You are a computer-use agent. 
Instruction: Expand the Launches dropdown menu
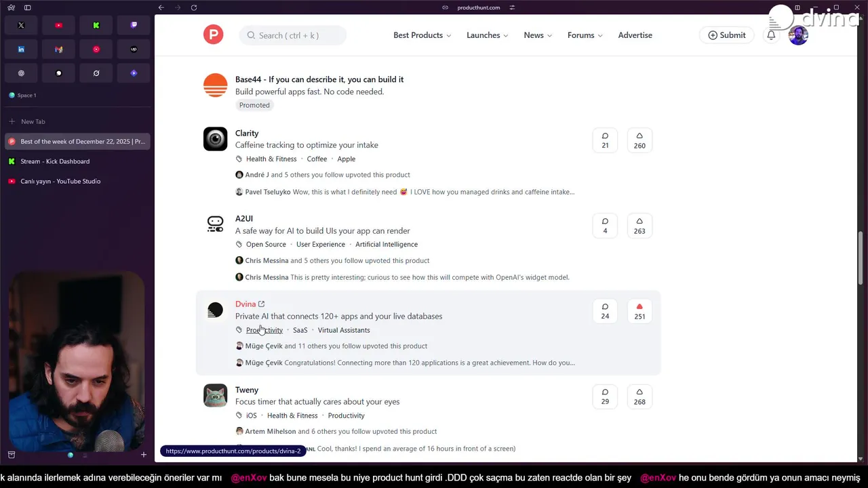coord(487,35)
